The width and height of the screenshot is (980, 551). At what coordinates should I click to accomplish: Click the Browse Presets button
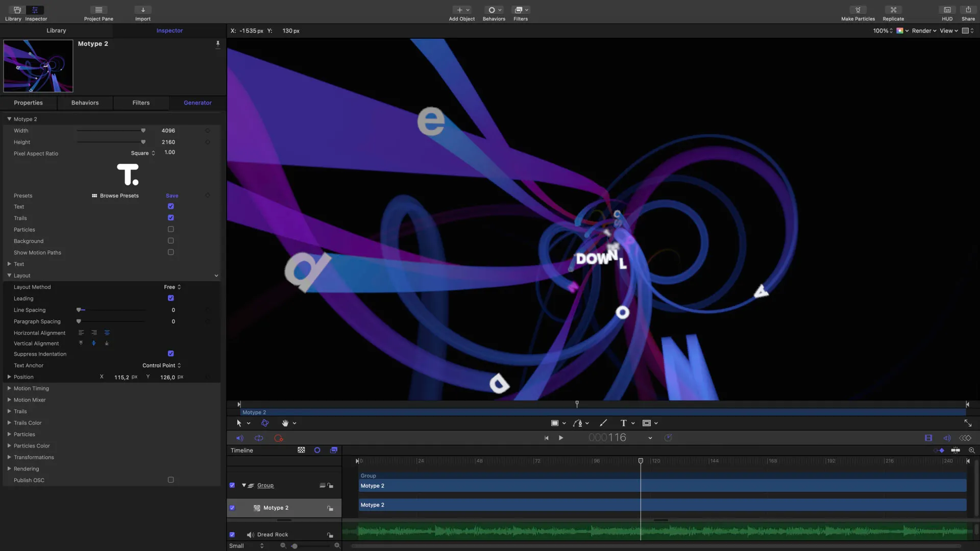115,196
